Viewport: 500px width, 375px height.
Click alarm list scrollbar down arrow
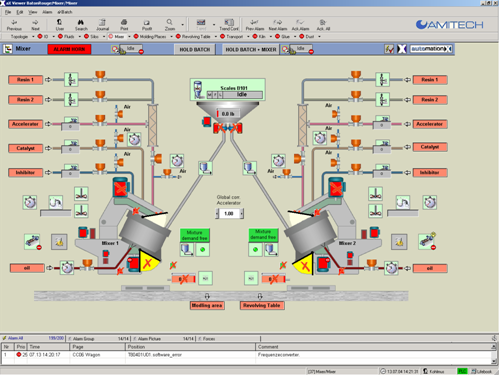pos(494,361)
